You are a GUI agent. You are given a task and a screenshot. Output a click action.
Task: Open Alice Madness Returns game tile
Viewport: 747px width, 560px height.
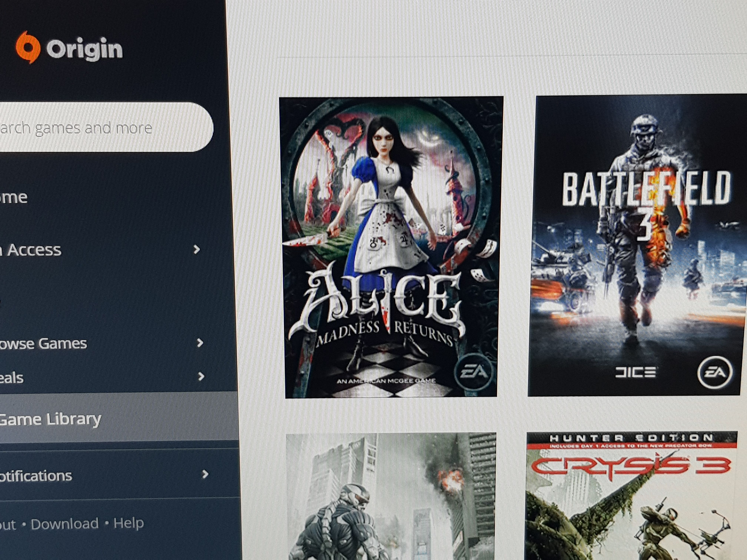tap(391, 247)
